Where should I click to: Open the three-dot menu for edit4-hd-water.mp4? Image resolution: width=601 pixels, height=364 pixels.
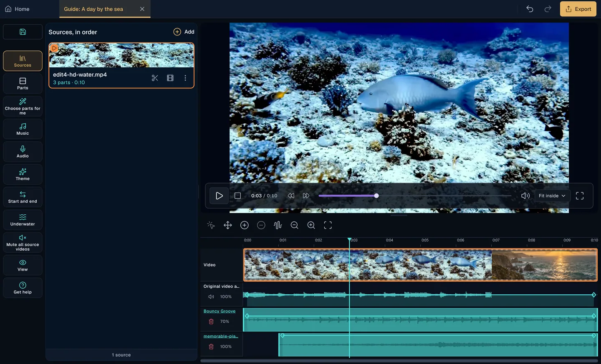click(x=185, y=78)
